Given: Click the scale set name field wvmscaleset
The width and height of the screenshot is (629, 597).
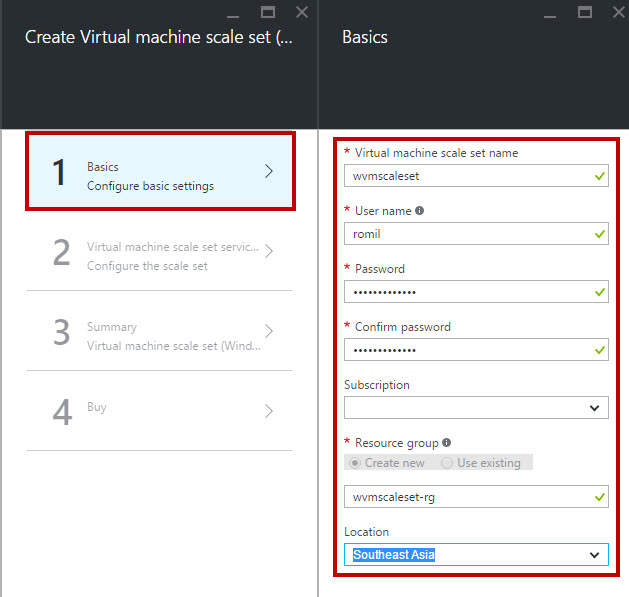Looking at the screenshot, I should (476, 176).
